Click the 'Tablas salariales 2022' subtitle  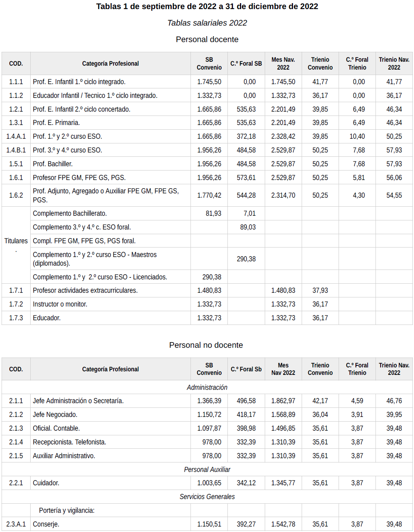[207, 23]
